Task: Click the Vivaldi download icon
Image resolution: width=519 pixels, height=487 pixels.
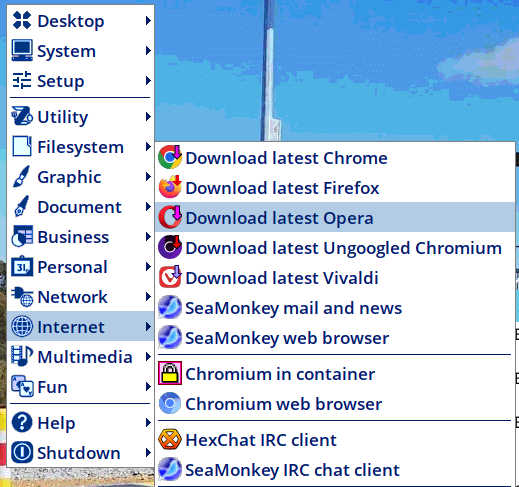Action: (170, 277)
